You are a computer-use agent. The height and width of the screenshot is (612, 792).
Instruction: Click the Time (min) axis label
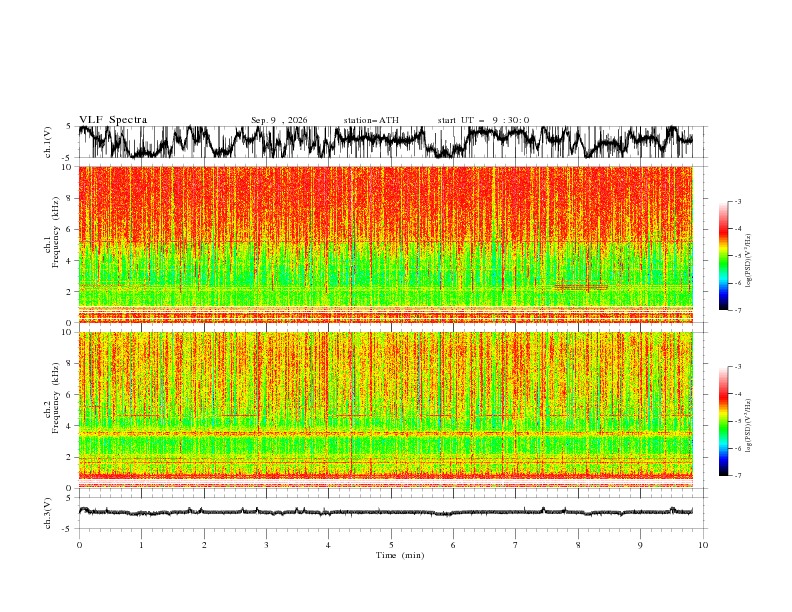click(x=400, y=555)
